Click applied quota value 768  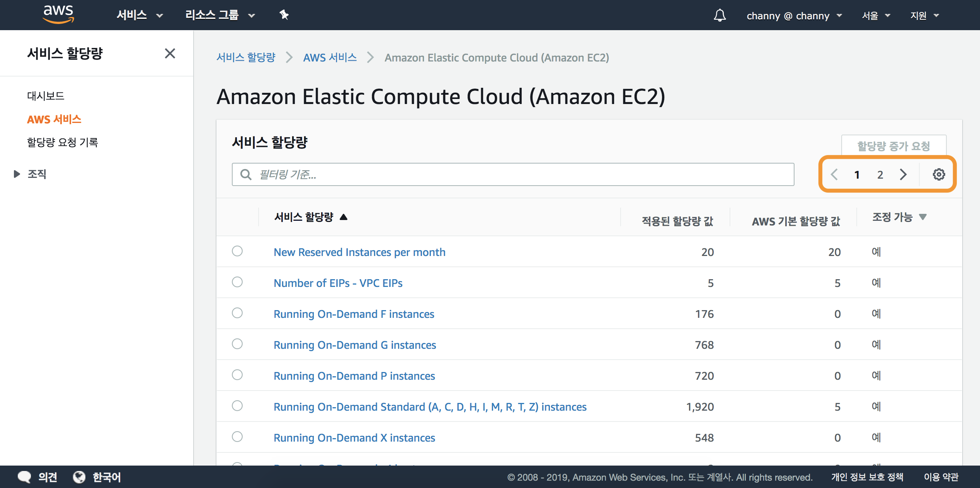tap(704, 345)
